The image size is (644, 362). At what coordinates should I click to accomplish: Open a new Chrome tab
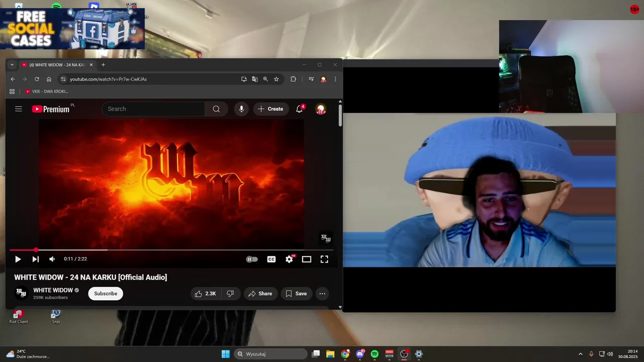[103, 65]
